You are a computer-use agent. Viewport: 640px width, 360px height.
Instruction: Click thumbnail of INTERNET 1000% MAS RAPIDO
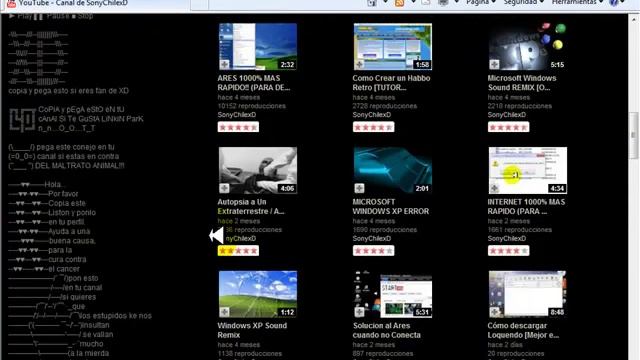[527, 170]
